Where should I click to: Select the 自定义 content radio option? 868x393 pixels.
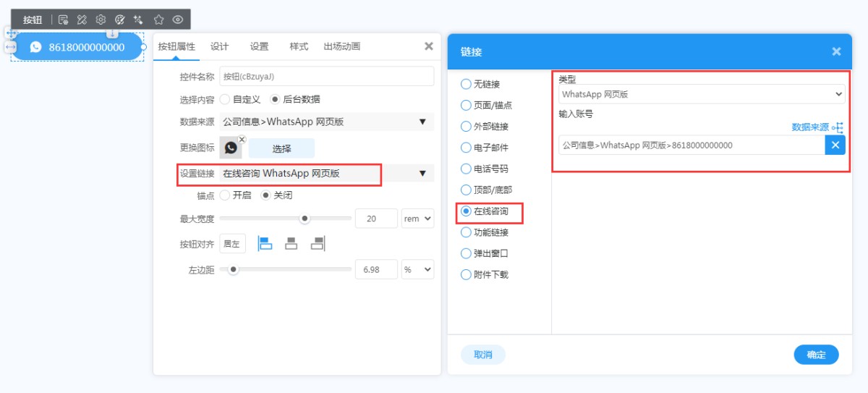225,99
